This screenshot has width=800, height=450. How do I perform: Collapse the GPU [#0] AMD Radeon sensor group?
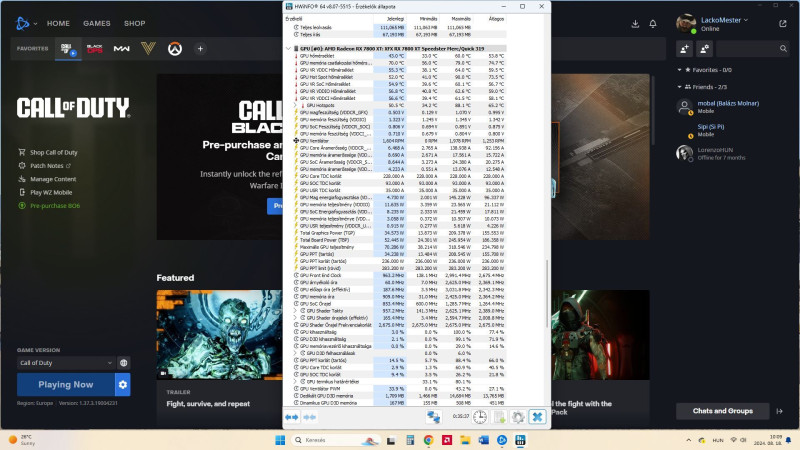point(288,48)
